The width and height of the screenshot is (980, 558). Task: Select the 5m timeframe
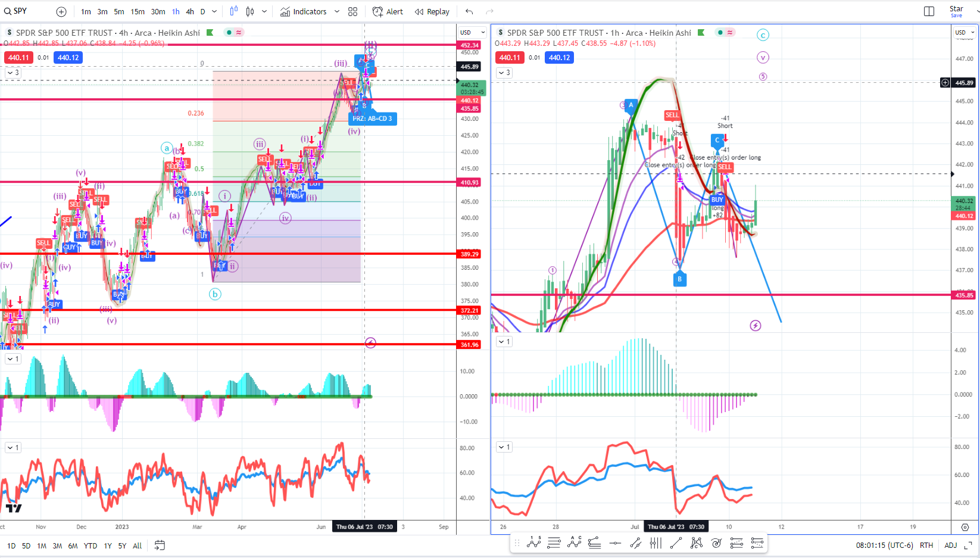coord(119,12)
